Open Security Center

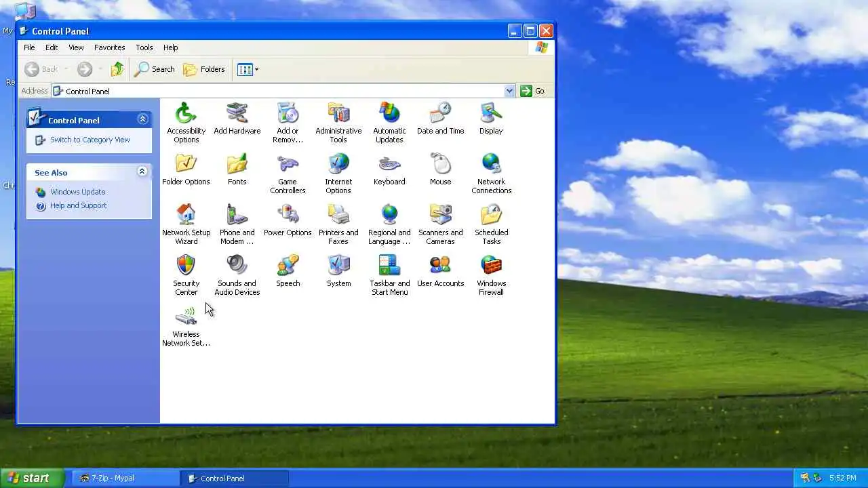click(x=186, y=275)
